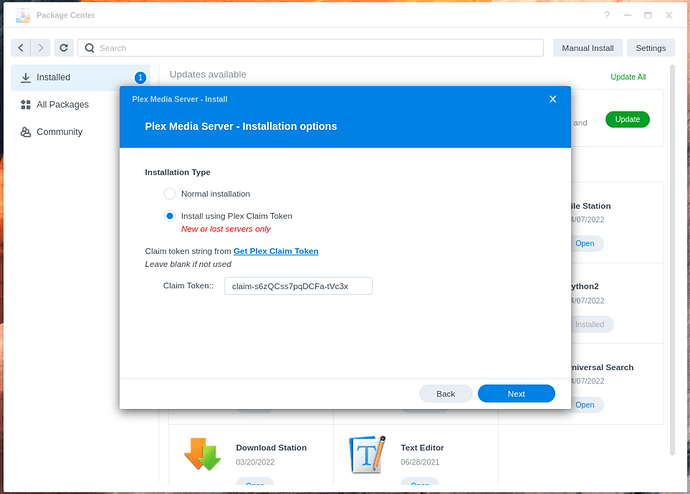The height and width of the screenshot is (494, 690).
Task: Go forward with the right arrow button
Action: (x=40, y=48)
